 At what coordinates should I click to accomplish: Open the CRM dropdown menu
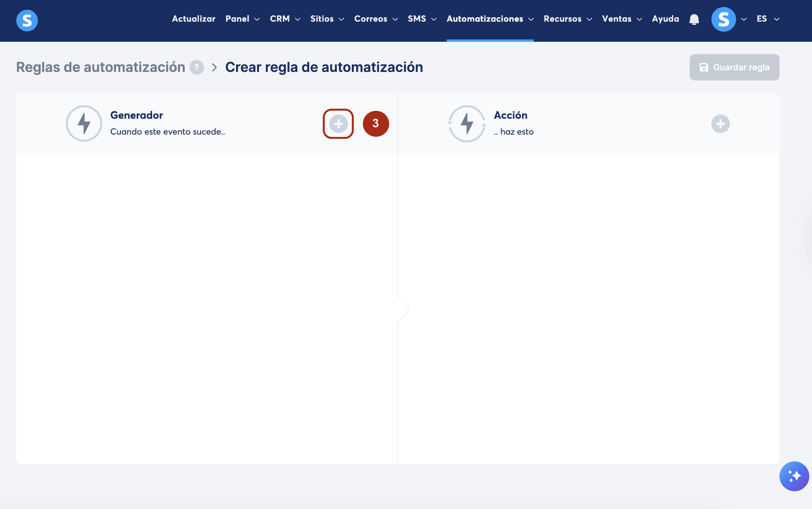coord(285,19)
